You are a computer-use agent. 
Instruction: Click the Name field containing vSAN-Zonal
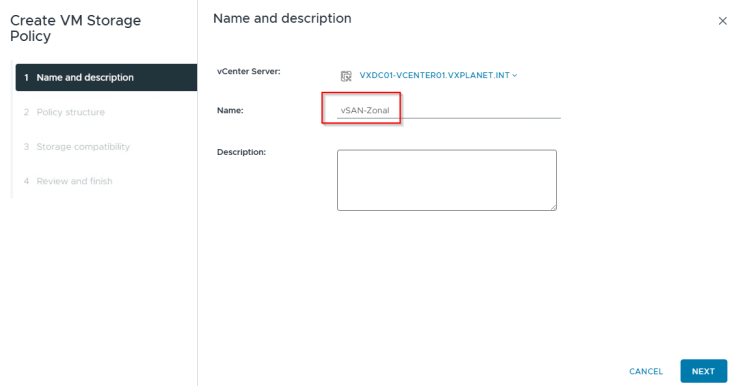pos(448,110)
